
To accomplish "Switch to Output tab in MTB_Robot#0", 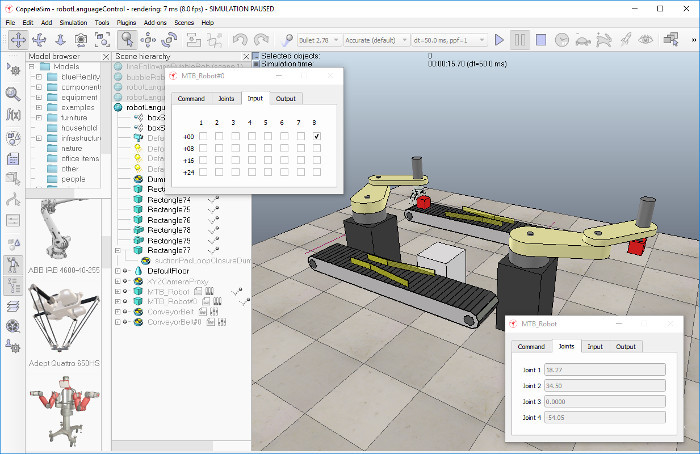I will click(286, 99).
